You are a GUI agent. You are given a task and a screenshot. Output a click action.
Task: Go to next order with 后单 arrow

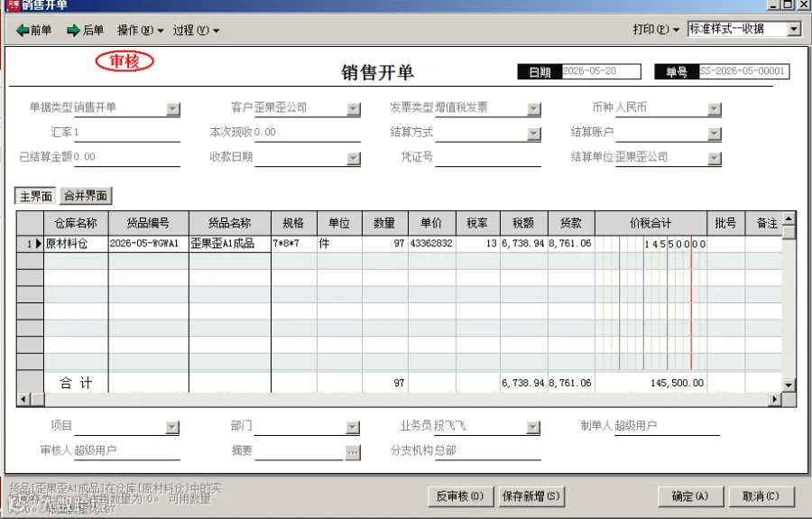point(86,30)
